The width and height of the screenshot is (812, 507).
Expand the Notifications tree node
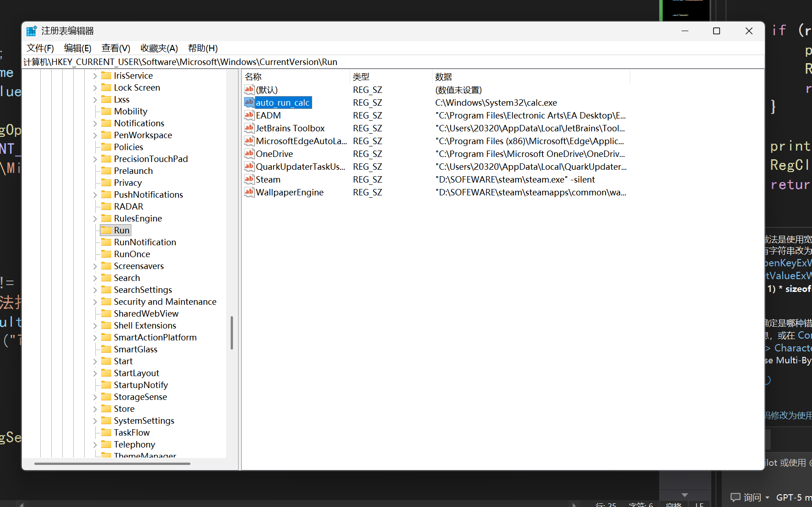coord(95,123)
